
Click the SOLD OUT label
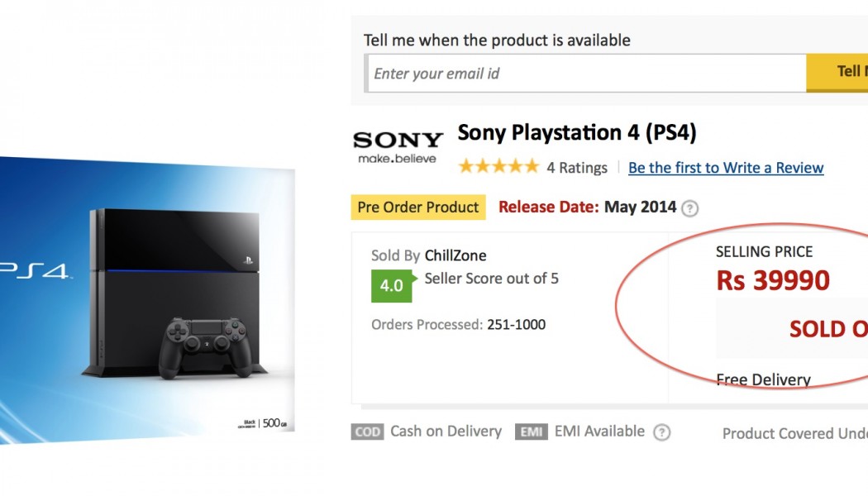click(x=828, y=329)
